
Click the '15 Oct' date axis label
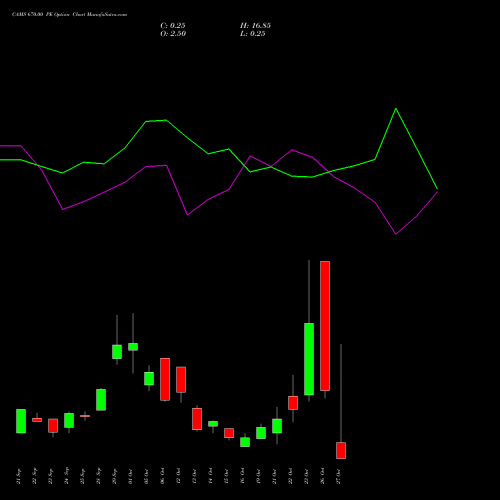pyautogui.click(x=227, y=476)
